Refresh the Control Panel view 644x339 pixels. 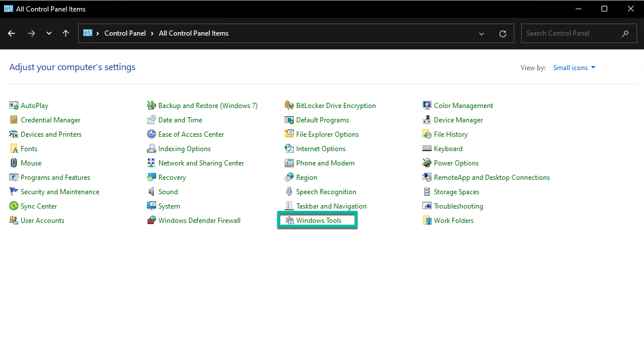coord(503,34)
